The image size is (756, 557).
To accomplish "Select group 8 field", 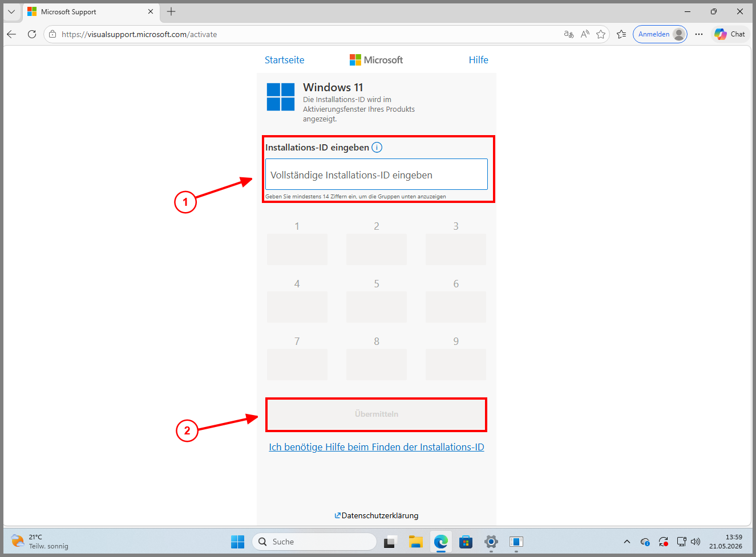I will tap(377, 364).
